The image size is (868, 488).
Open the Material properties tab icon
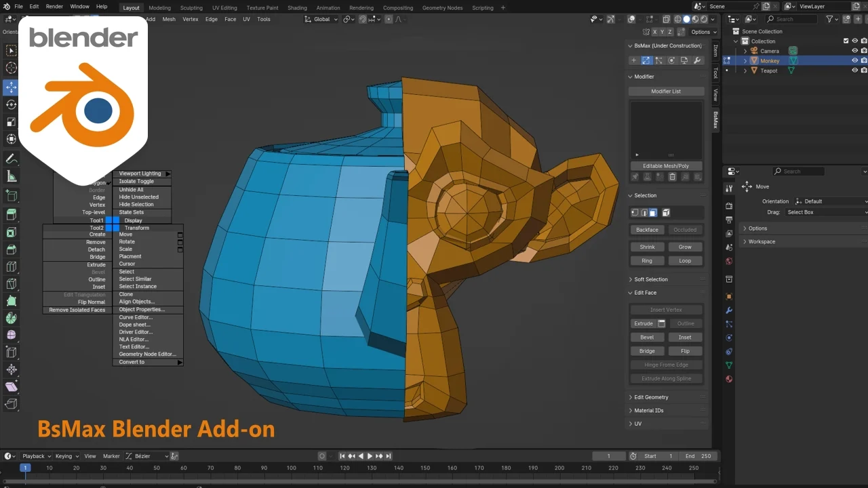[729, 379]
